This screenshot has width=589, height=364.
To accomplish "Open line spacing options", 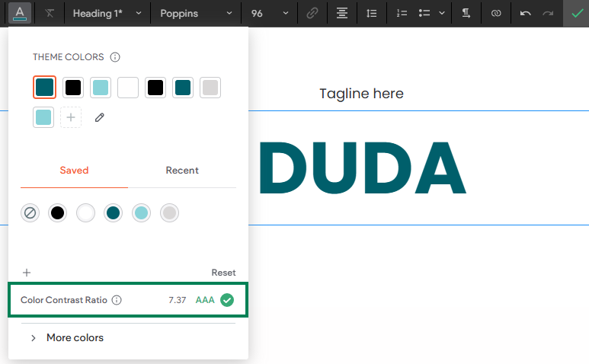I will 372,14.
